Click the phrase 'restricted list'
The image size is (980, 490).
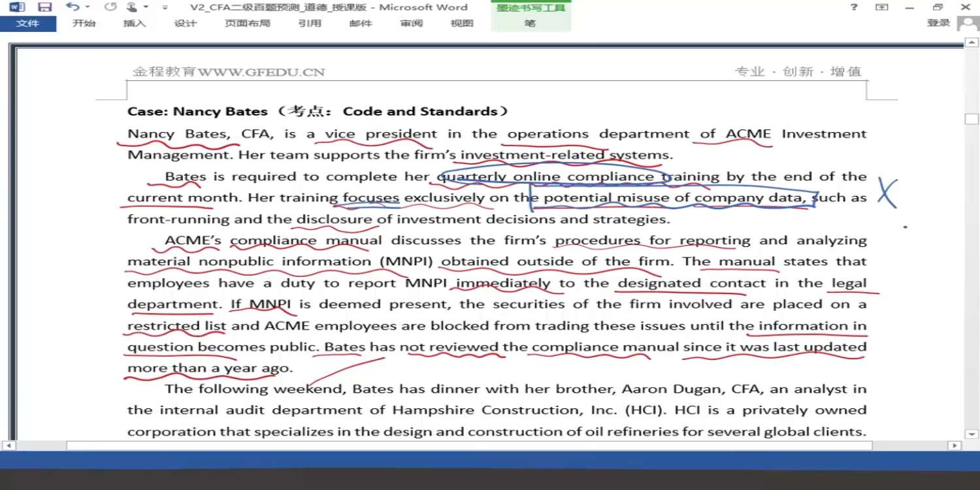(177, 326)
